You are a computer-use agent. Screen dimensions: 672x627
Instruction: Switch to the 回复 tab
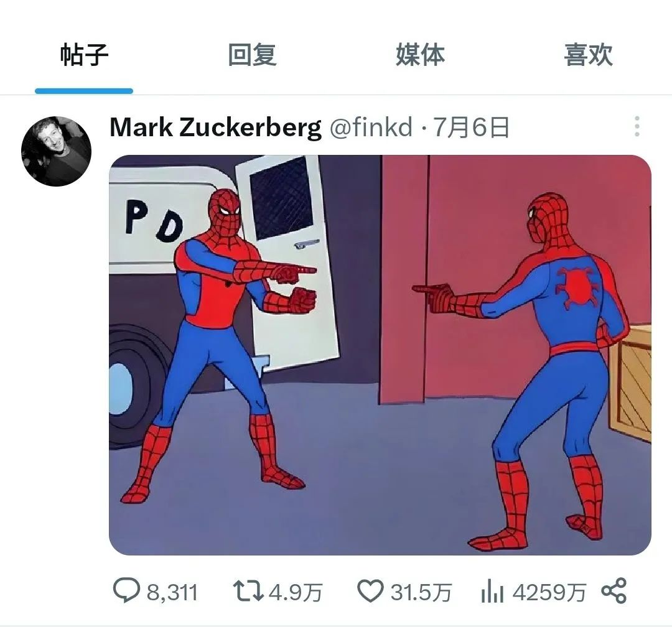252,55
